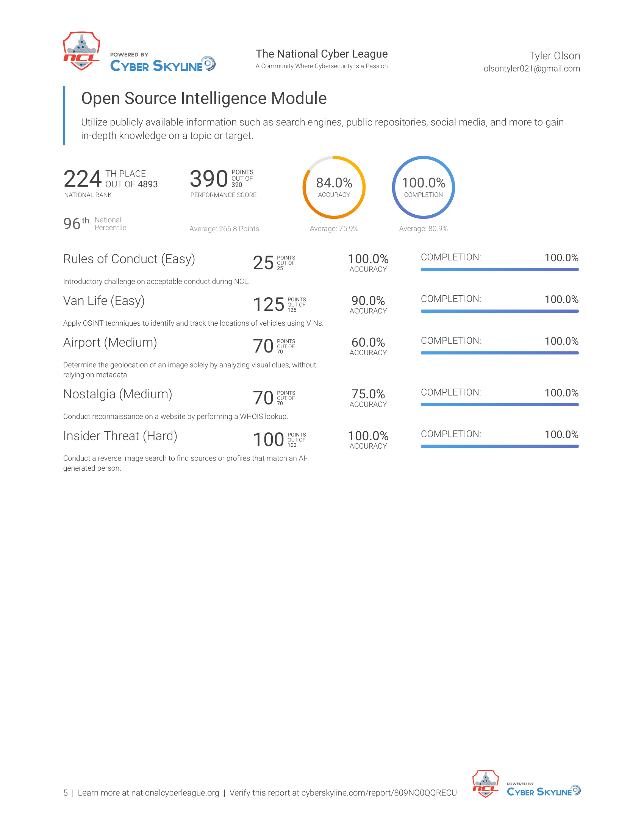
Task: Click the NCL shield logo in footer
Action: point(485,783)
